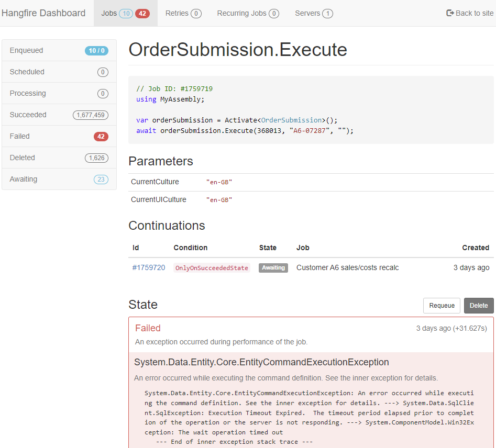Switch to Recurring Jobs tab
The width and height of the screenshot is (496, 448).
pyautogui.click(x=248, y=13)
